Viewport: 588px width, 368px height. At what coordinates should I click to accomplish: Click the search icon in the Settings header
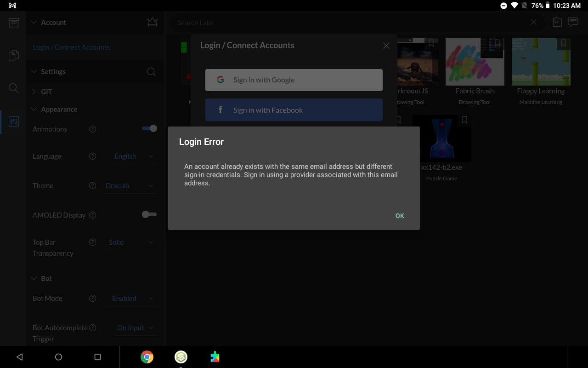[x=151, y=72]
